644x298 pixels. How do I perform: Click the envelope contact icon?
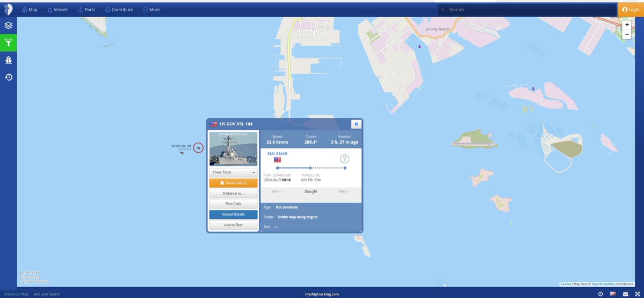[x=626, y=294]
